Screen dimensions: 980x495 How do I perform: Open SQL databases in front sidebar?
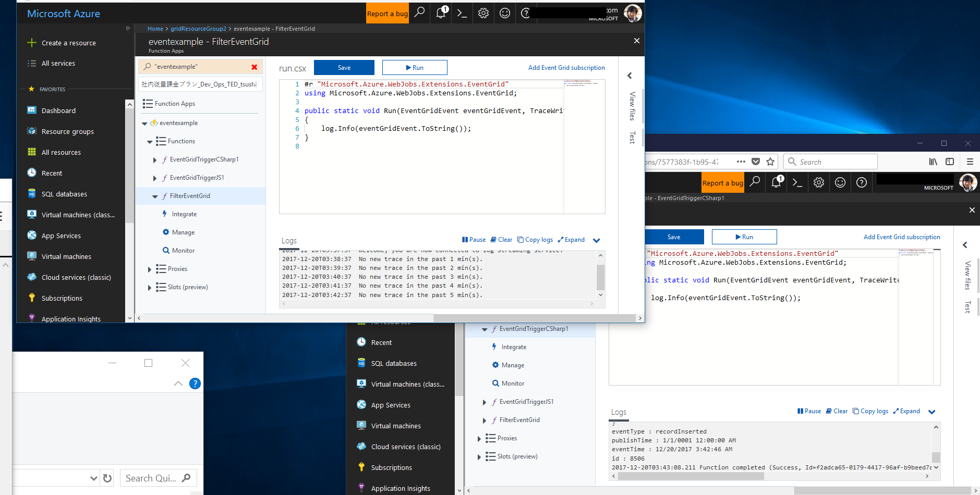point(64,194)
